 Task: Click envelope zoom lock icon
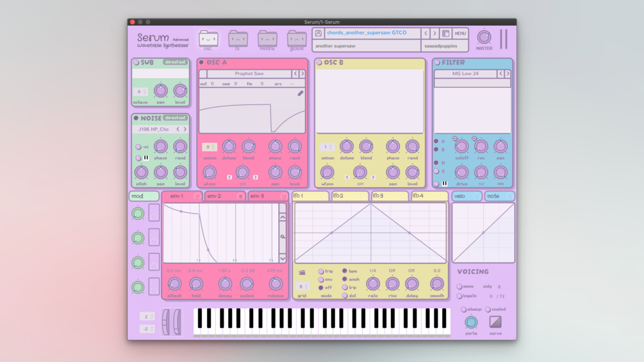click(x=283, y=237)
